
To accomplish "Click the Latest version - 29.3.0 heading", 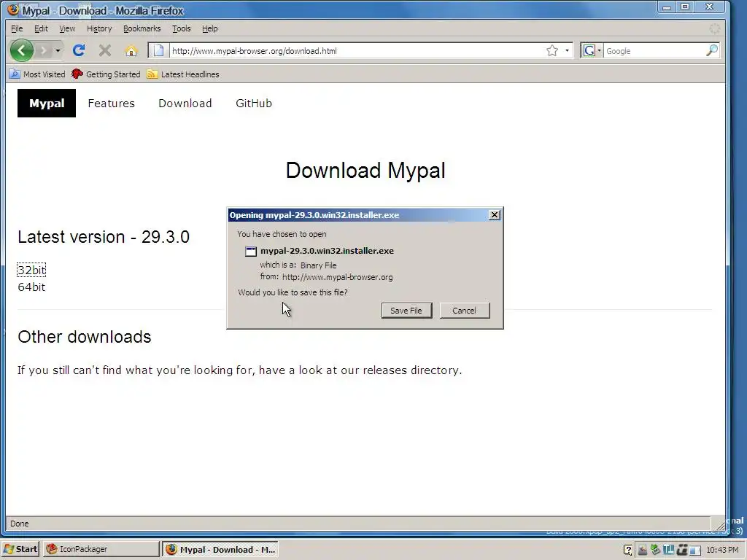I will (x=104, y=237).
